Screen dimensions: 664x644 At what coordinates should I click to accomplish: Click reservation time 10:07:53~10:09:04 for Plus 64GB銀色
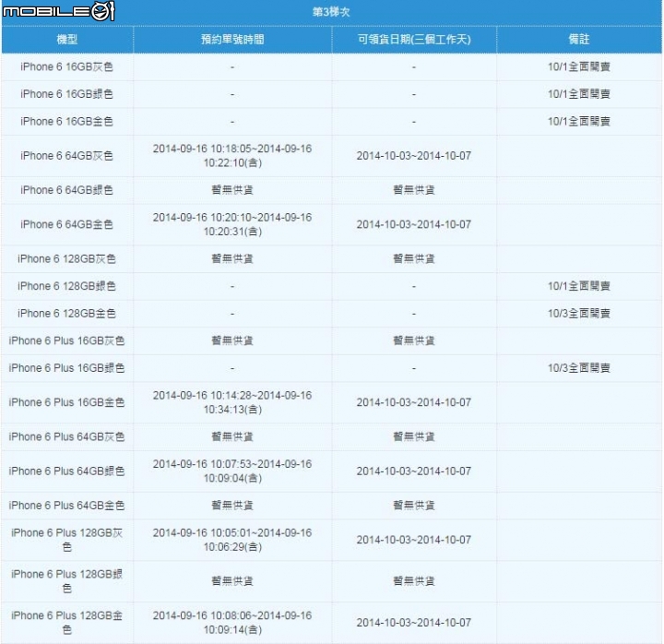coord(232,471)
